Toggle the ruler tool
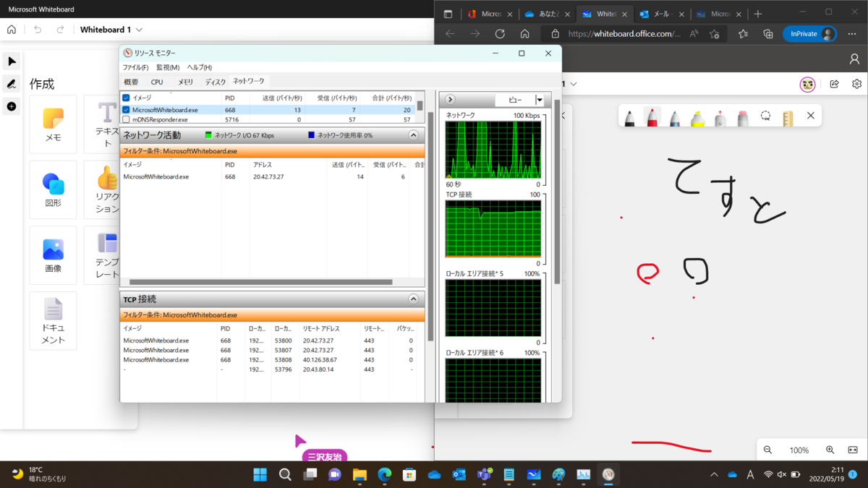The image size is (868, 488). click(788, 117)
